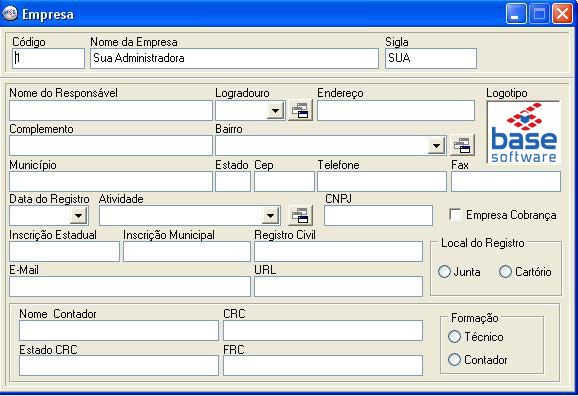Select the Cartório radio option
The width and height of the screenshot is (578, 396).
coord(505,272)
